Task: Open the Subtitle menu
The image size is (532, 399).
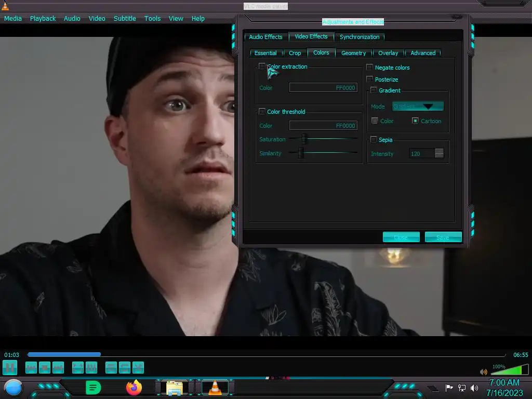Action: point(125,18)
